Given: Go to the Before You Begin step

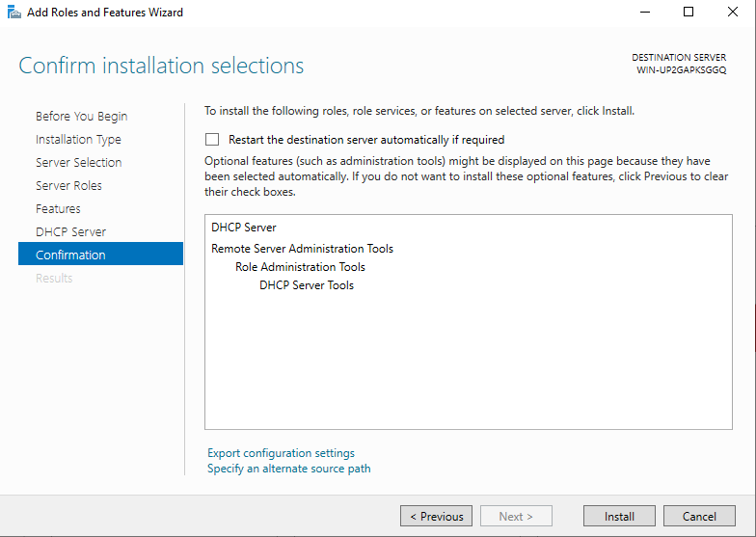Looking at the screenshot, I should click(x=81, y=117).
